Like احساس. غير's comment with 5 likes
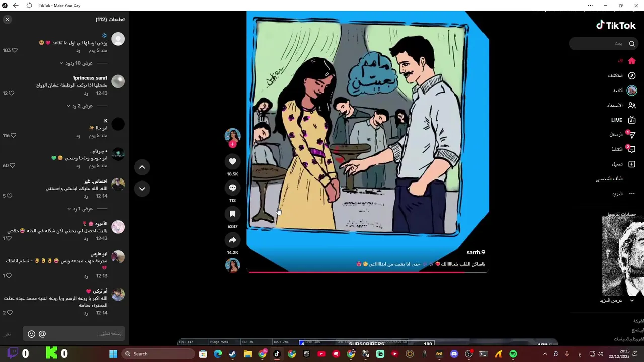Screen dimensions: 644x362 [9, 196]
